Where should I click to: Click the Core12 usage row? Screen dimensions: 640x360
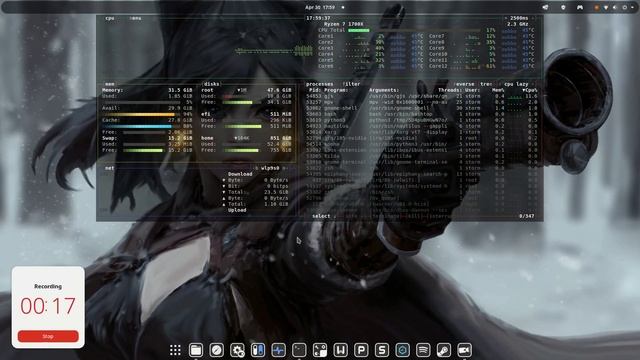click(x=481, y=66)
